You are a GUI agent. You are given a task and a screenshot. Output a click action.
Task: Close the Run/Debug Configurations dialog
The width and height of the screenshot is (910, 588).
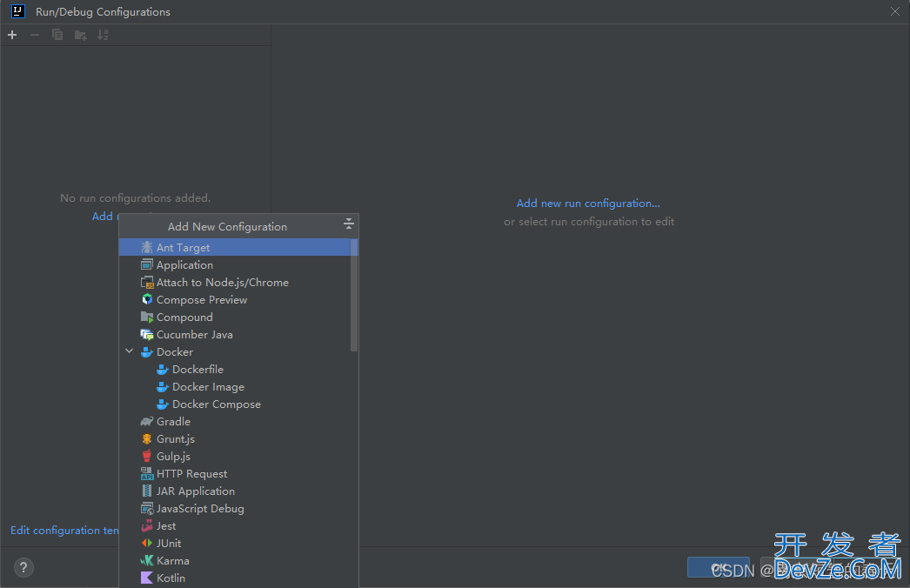tap(895, 11)
